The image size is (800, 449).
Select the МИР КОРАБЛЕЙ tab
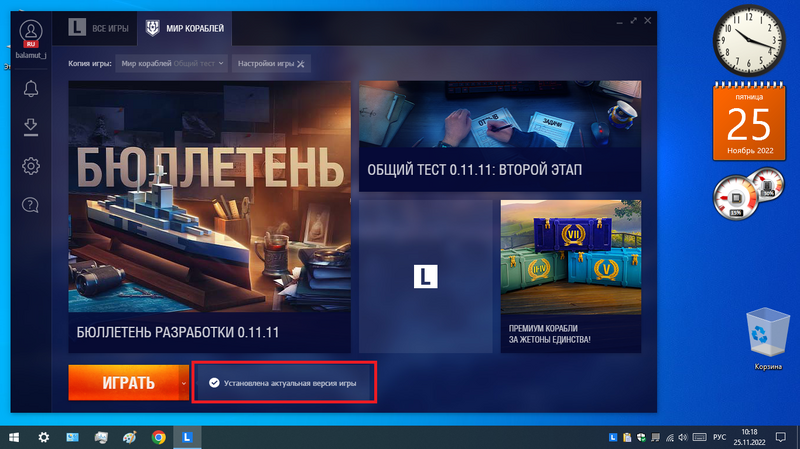pyautogui.click(x=185, y=28)
